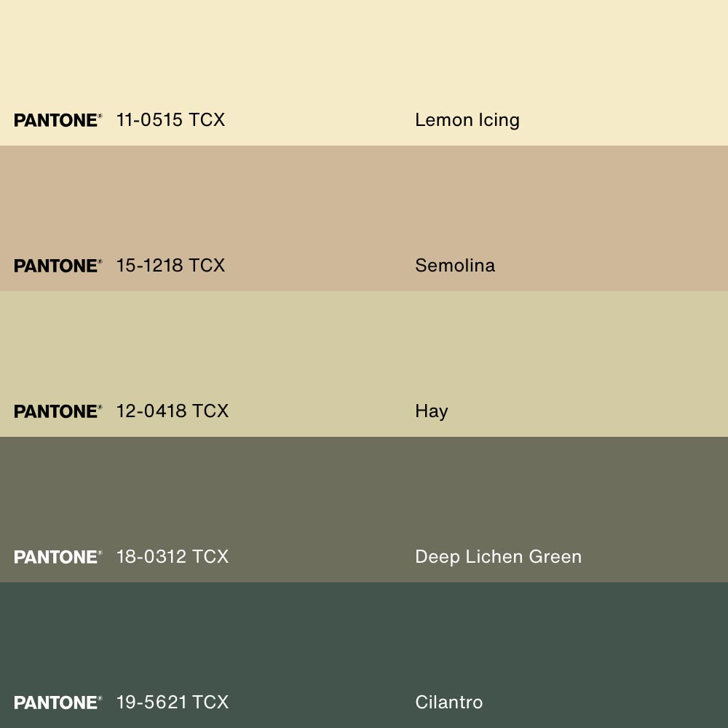
Task: Click the 19-5621 TCX color code
Action: 172,703
